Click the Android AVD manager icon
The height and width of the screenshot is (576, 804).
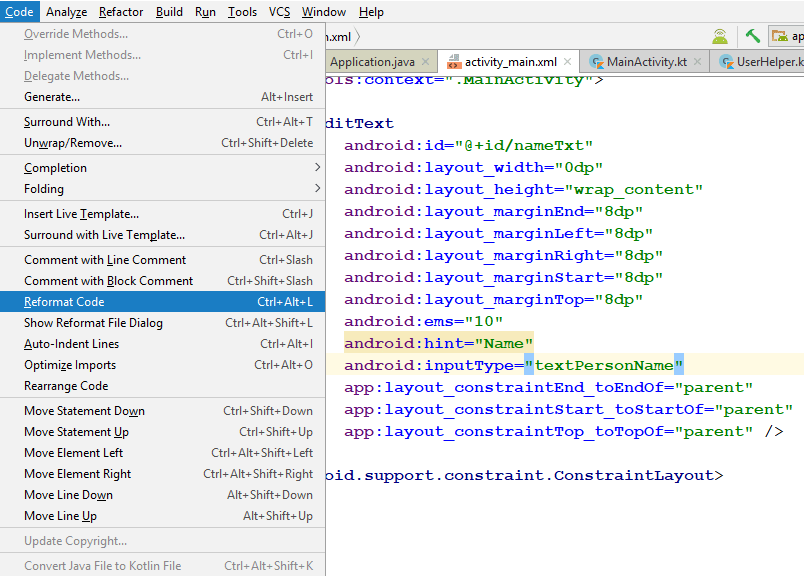(x=720, y=36)
